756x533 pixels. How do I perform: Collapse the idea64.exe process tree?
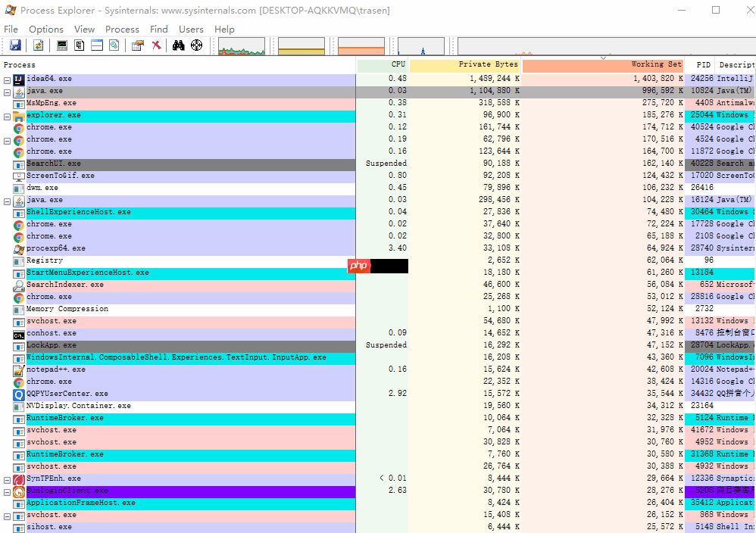(x=7, y=79)
